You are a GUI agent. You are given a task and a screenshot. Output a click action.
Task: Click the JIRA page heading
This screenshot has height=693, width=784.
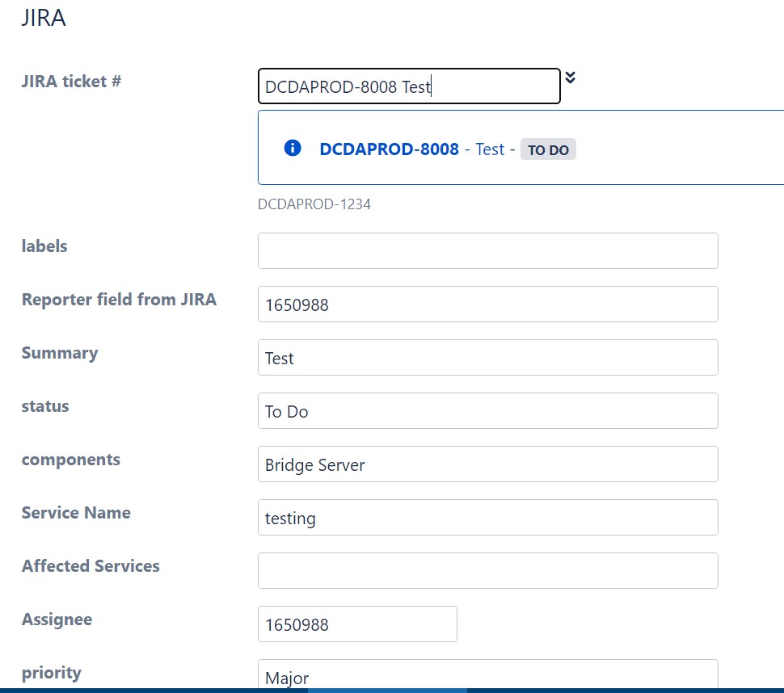pos(44,17)
